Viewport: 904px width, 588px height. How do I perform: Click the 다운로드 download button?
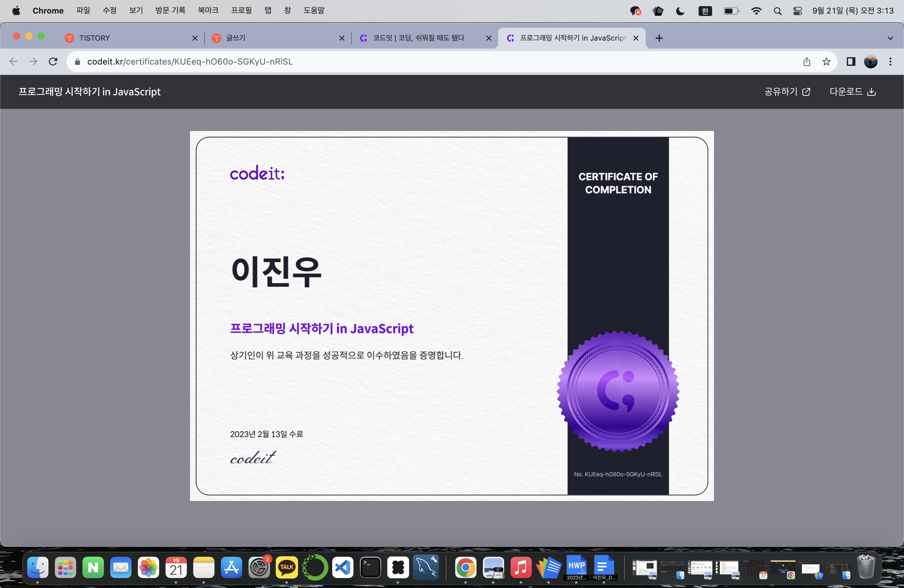[x=852, y=92]
